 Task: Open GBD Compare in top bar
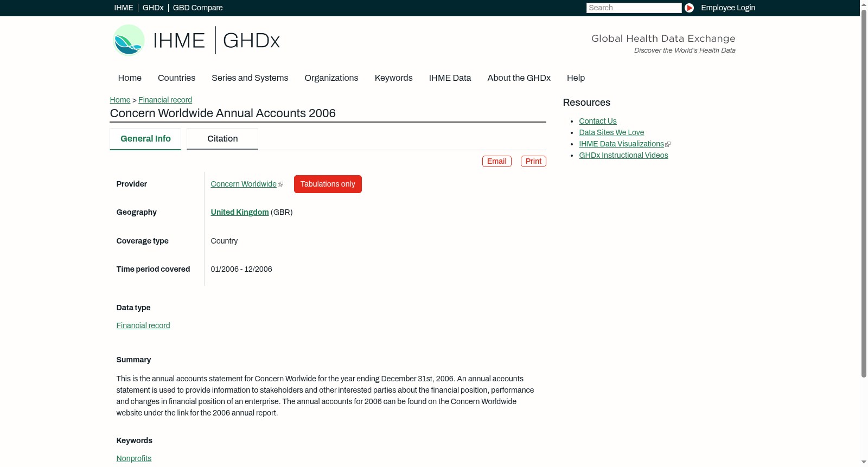coord(198,8)
